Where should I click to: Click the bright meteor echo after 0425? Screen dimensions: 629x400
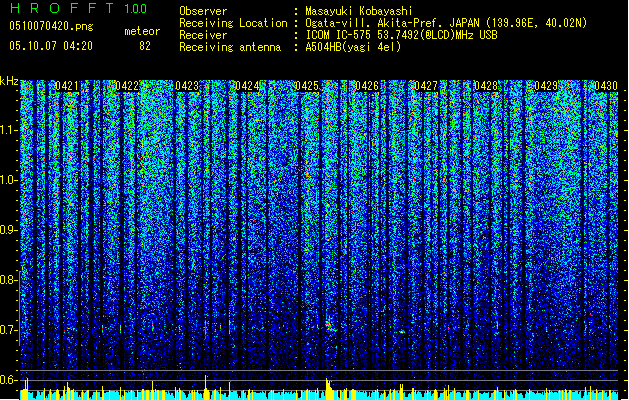coord(330,325)
